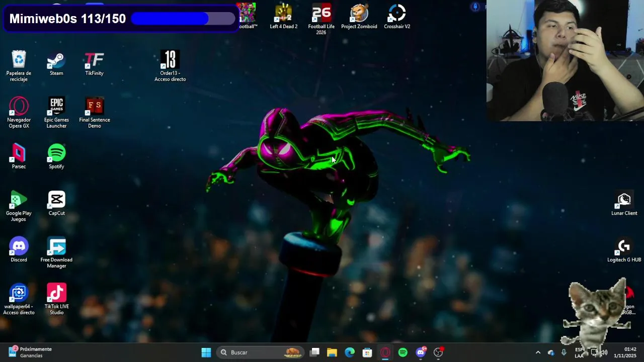Open Task View from the taskbar
The width and height of the screenshot is (644, 362).
(314, 352)
